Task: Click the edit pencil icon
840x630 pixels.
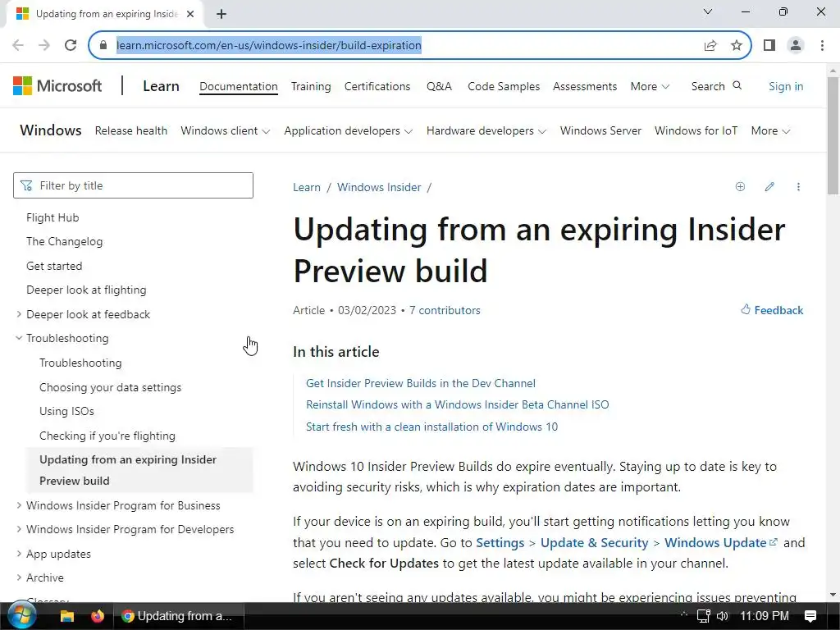Action: (x=769, y=186)
